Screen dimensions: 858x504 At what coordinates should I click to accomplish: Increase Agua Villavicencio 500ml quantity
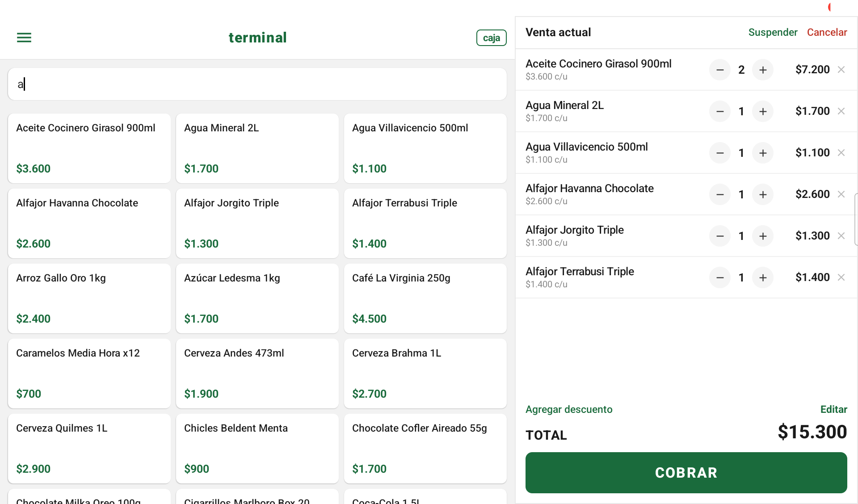click(763, 153)
